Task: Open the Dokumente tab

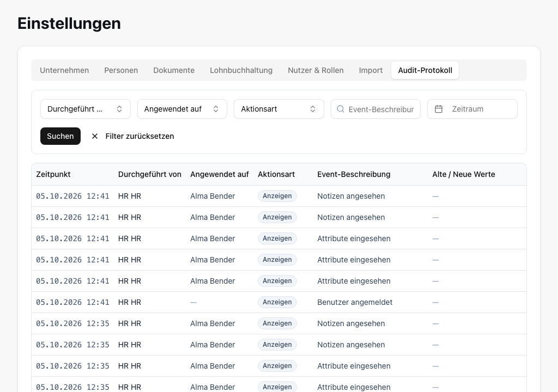Action: (x=174, y=70)
